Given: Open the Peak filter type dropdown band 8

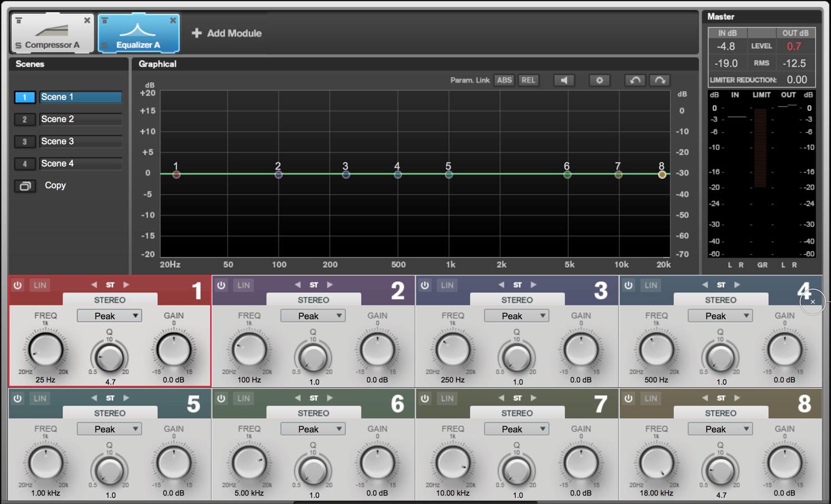Looking at the screenshot, I should tap(720, 429).
